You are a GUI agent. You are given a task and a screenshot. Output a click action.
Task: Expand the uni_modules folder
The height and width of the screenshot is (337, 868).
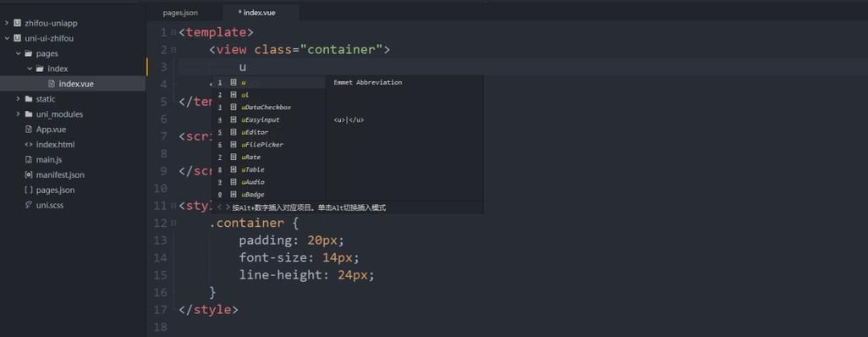point(18,114)
